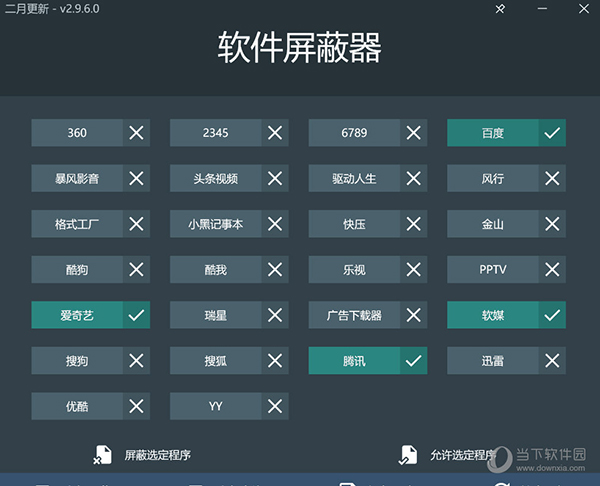Image resolution: width=600 pixels, height=486 pixels.
Task: Select the 2345 label button
Action: pos(215,133)
